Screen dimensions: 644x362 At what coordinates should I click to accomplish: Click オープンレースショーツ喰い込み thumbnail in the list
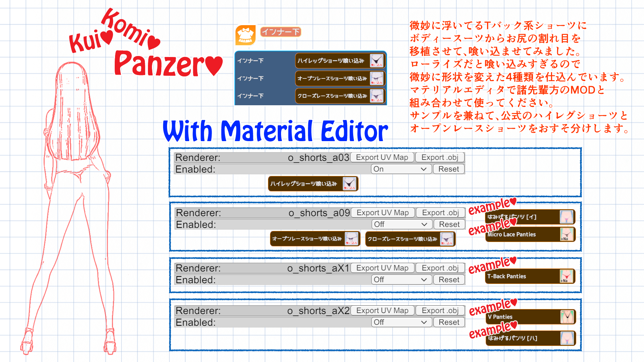click(x=377, y=78)
